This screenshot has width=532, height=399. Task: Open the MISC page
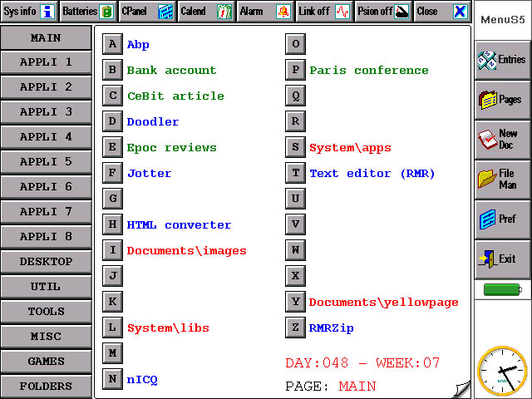[46, 337]
